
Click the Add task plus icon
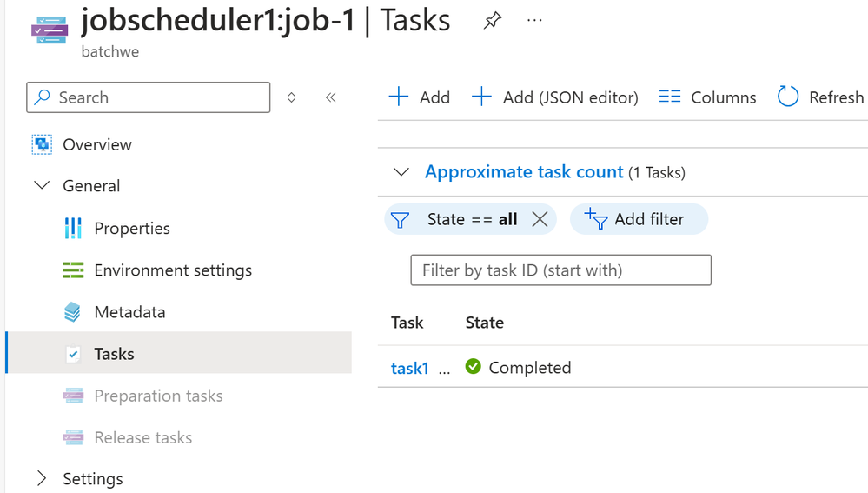pos(399,97)
